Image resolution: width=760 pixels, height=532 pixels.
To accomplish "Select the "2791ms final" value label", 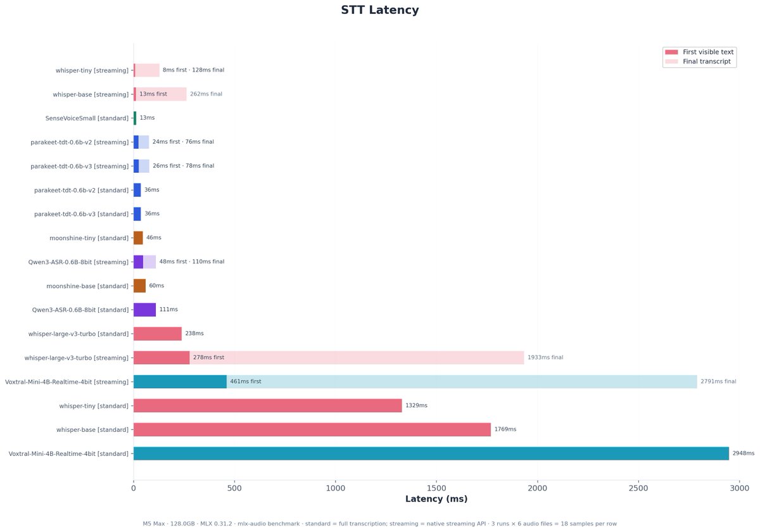I will 718,381.
